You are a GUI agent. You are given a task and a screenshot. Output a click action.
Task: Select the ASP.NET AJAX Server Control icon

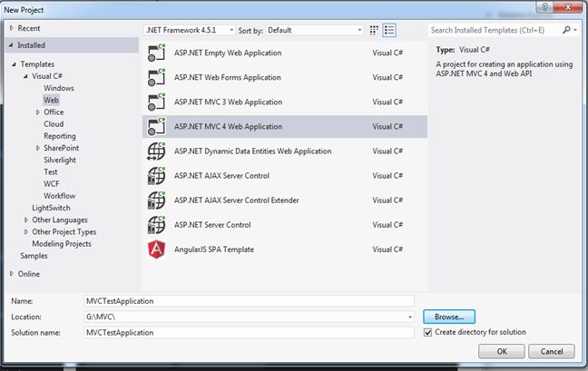[x=156, y=176]
